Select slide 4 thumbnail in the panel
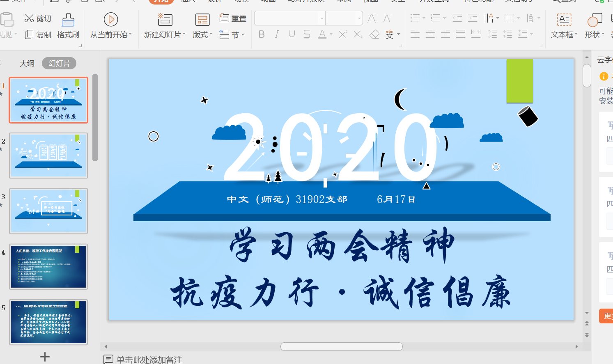Image resolution: width=613 pixels, height=364 pixels. tap(48, 267)
